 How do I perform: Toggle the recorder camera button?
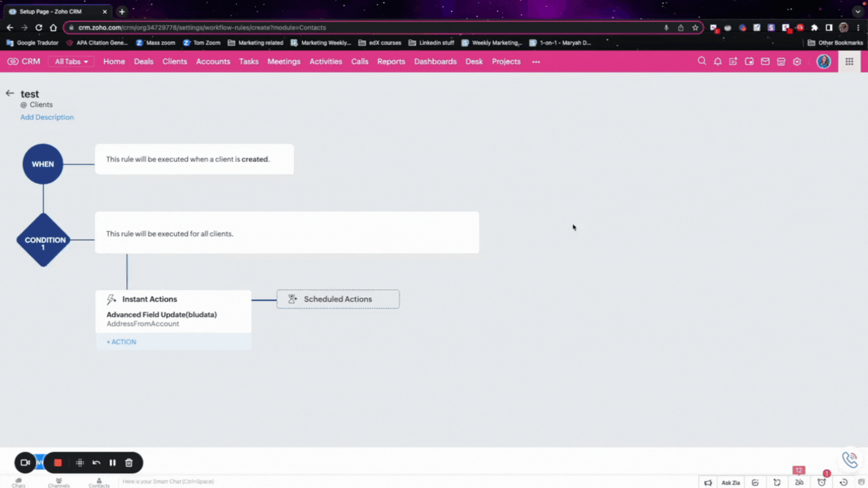coord(25,463)
